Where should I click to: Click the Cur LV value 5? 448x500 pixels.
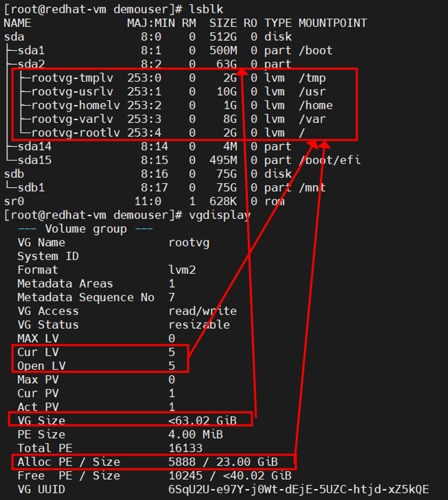(172, 352)
